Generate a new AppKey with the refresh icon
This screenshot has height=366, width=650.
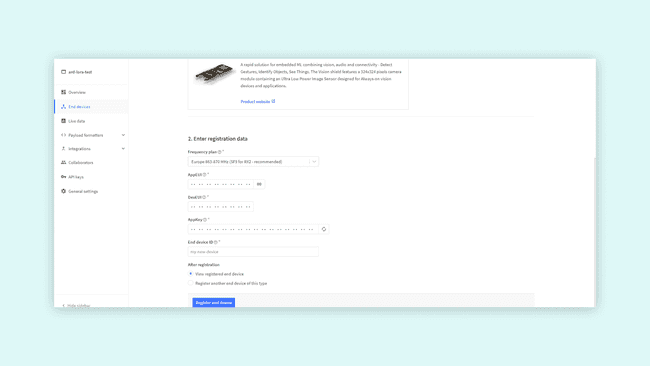(324, 229)
